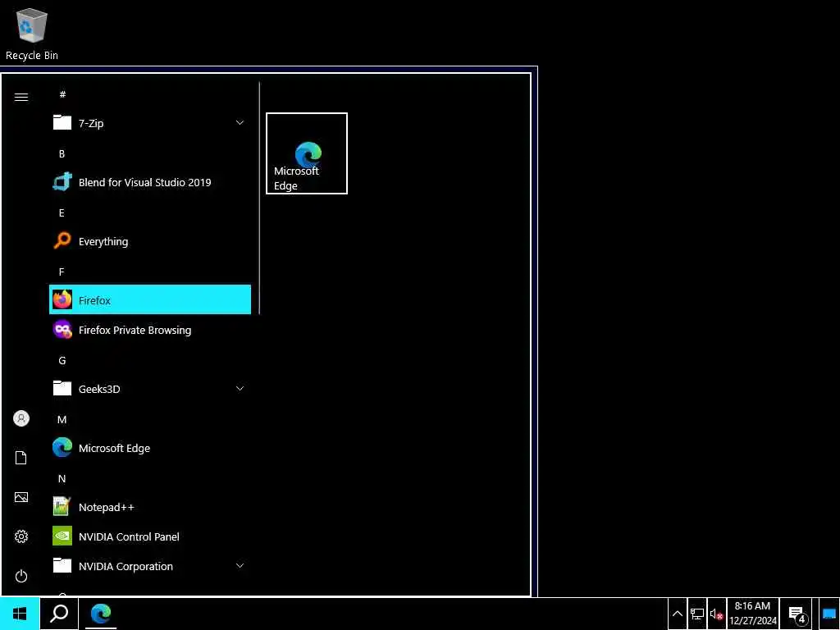
Task: Open Settings gear in Start sidebar
Action: tap(21, 536)
